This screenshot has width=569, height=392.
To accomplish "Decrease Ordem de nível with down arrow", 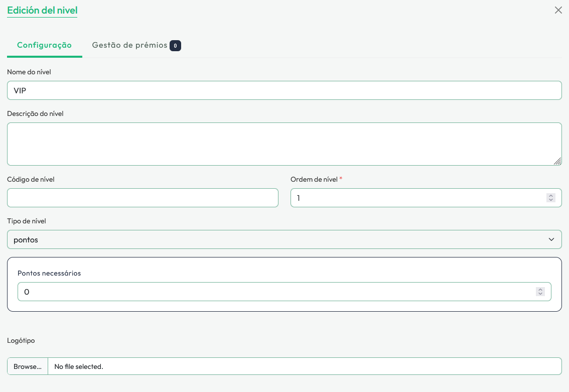I will point(551,200).
